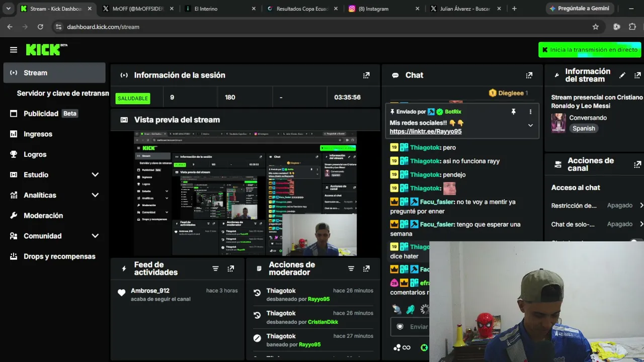The width and height of the screenshot is (644, 362).
Task: Click the address bar URL dashboard.kick.com/stream
Action: tap(103, 27)
